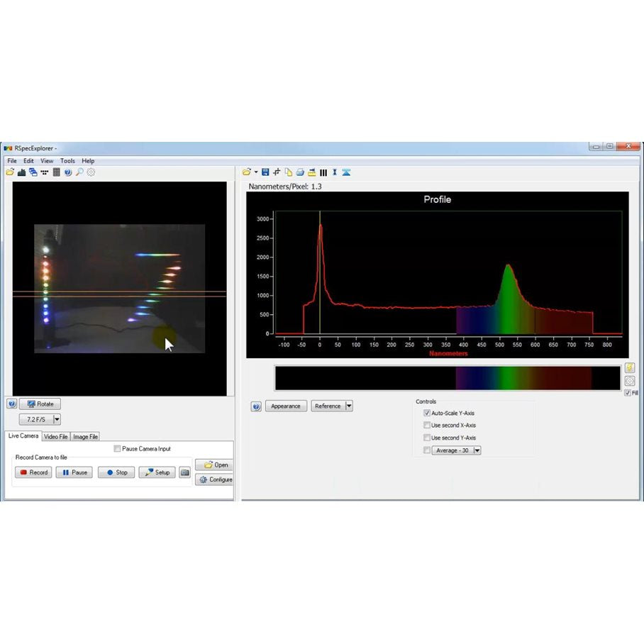Image resolution: width=644 pixels, height=644 pixels.
Task: Click the peak at 0 nm on profile graph
Action: click(320, 226)
